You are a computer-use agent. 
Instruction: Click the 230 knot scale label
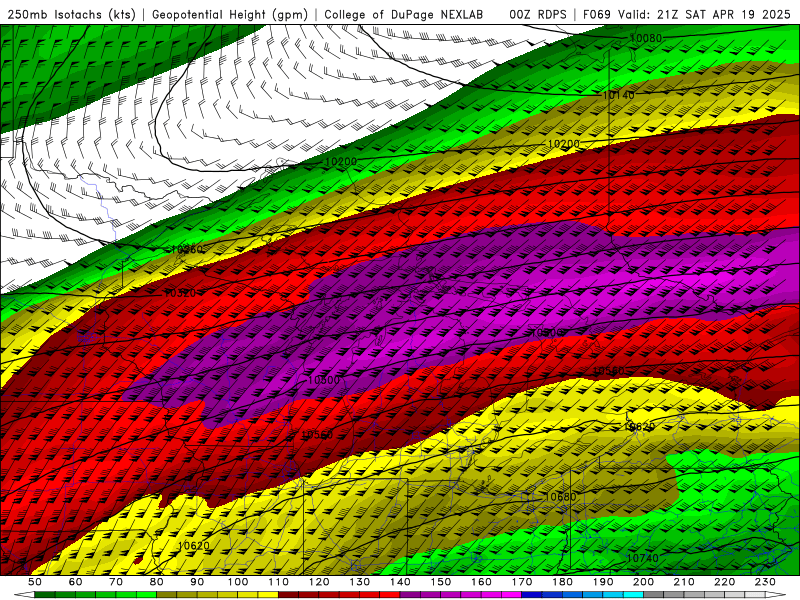click(765, 582)
